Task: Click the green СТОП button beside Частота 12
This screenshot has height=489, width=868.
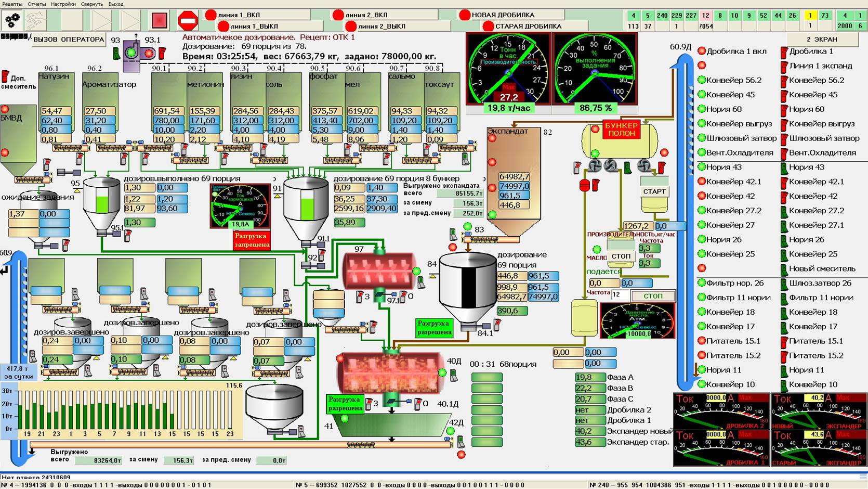Action: (653, 296)
